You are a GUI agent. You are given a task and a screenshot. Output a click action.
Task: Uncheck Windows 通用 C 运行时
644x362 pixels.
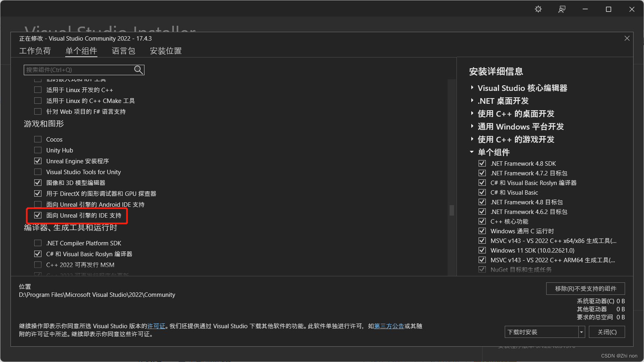coord(482,231)
